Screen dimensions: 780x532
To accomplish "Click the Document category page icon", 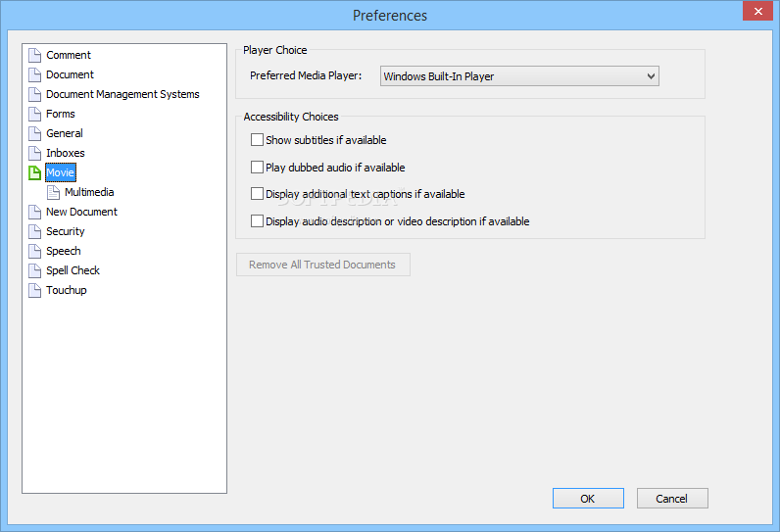I will 34,74.
